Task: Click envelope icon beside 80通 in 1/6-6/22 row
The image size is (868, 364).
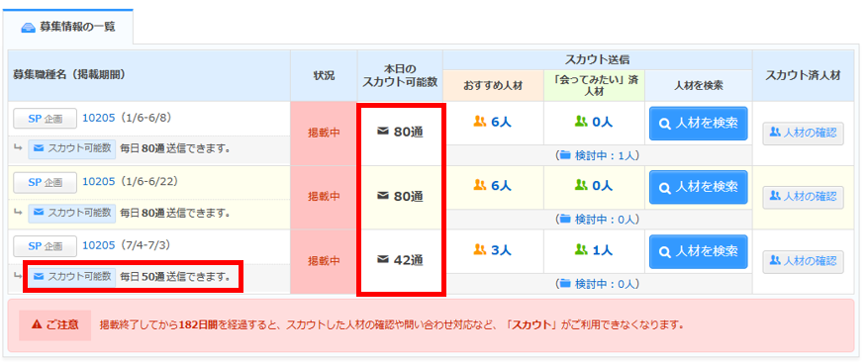Action: pyautogui.click(x=382, y=195)
